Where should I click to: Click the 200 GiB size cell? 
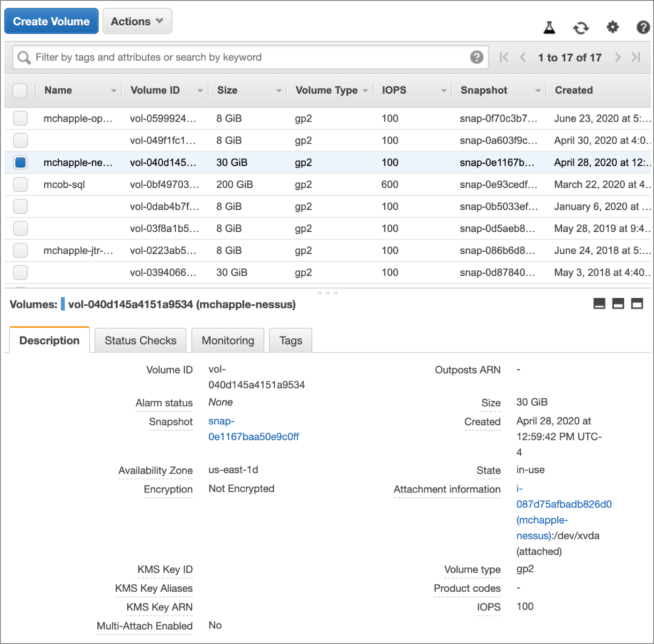[x=235, y=184]
